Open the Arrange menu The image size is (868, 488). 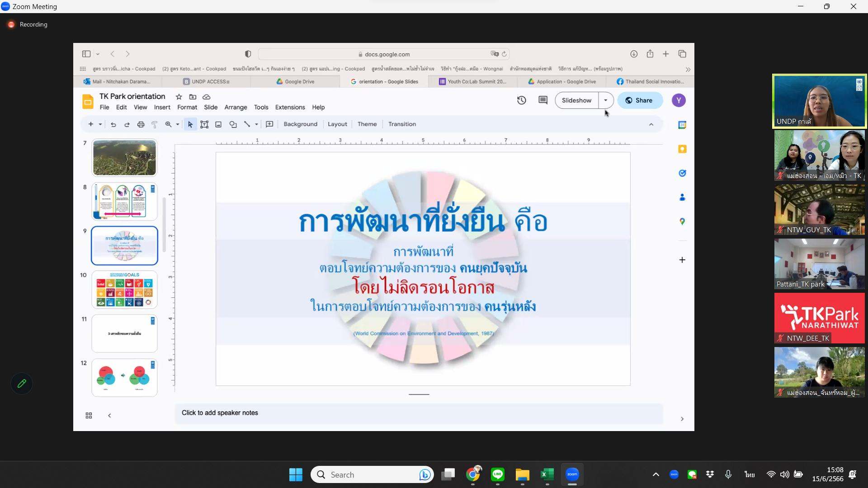click(236, 107)
